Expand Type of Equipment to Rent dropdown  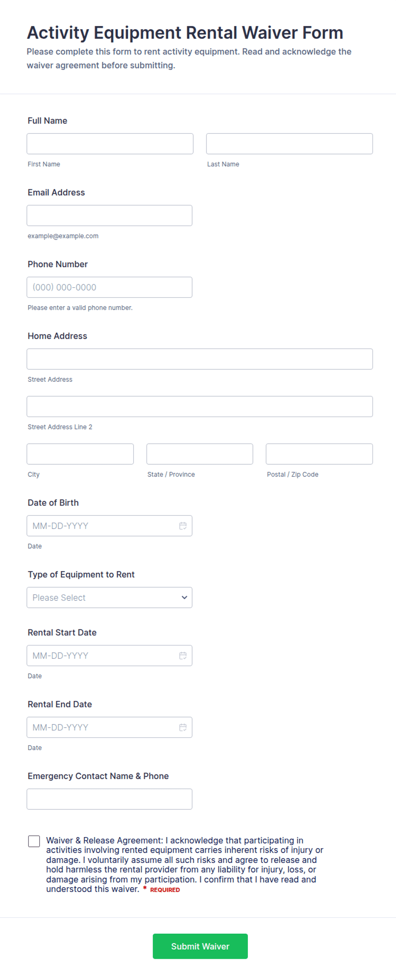[x=109, y=597]
